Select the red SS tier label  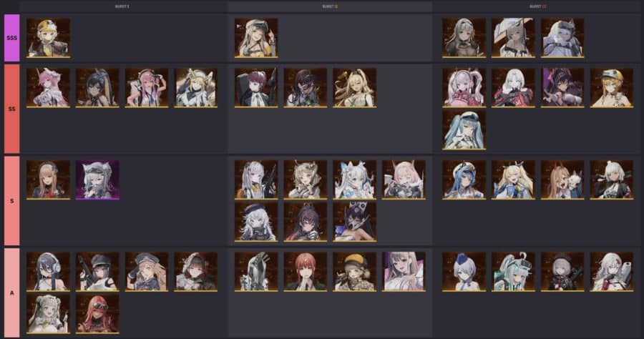[x=12, y=109]
